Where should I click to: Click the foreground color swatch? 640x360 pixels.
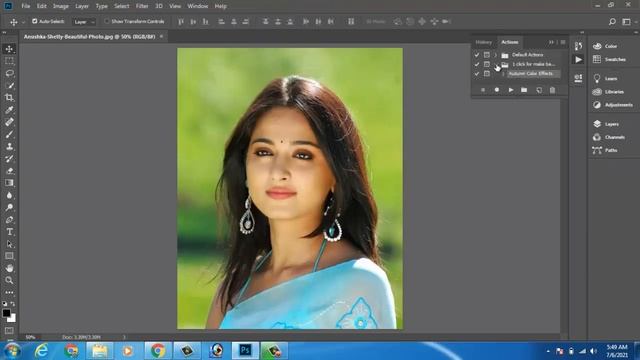tap(6, 313)
